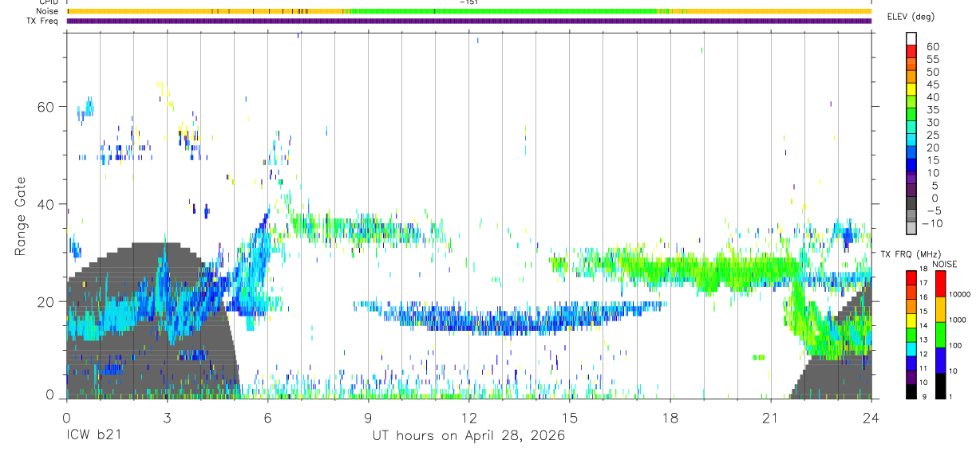Click the '24' hour tick on time axis
The height and width of the screenshot is (452, 980).
click(871, 418)
